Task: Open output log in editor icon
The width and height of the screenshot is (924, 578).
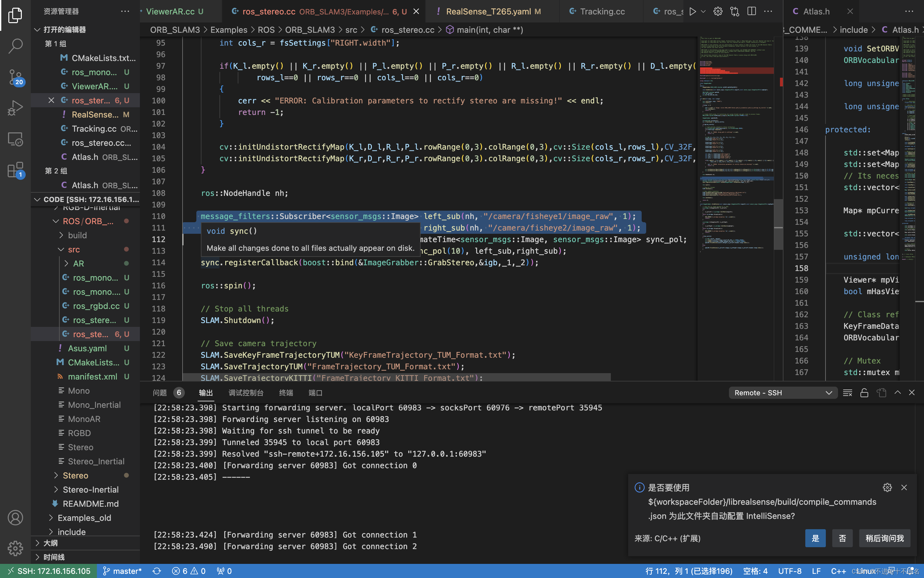Action: [881, 393]
